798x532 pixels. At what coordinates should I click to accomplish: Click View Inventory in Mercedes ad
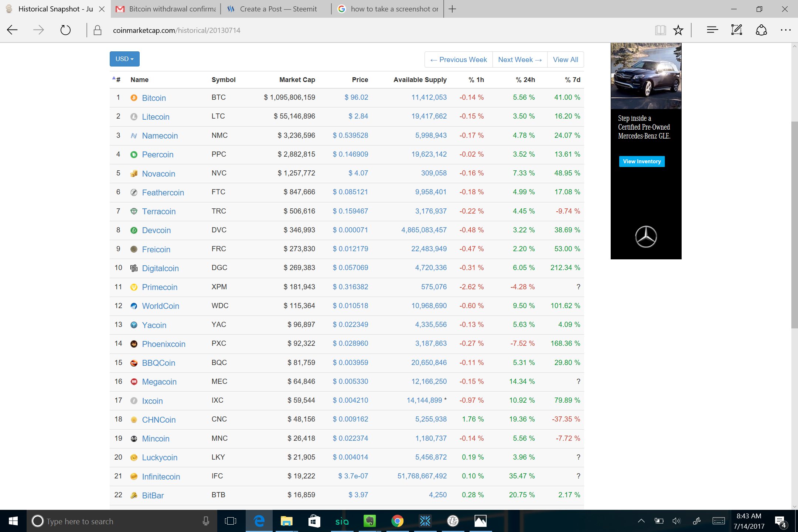(642, 161)
